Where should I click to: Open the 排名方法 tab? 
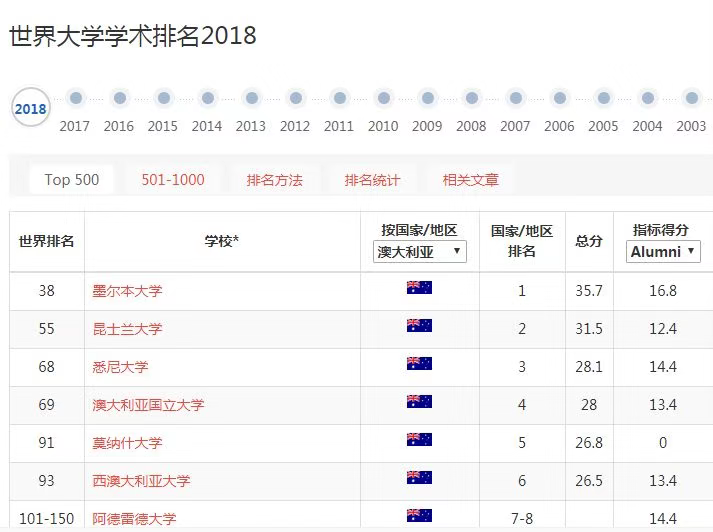274,180
